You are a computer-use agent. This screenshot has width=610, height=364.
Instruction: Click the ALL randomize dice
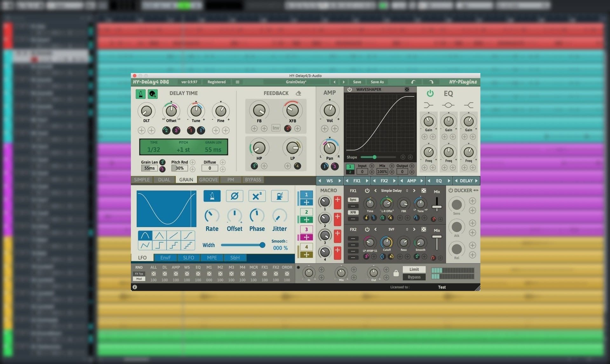[153, 274]
